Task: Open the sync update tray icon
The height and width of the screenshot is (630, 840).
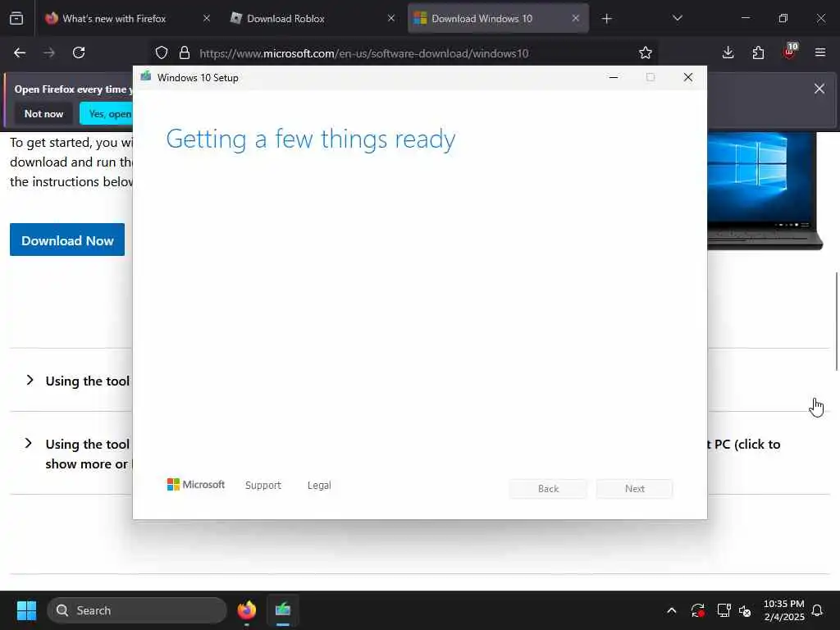Action: (697, 610)
